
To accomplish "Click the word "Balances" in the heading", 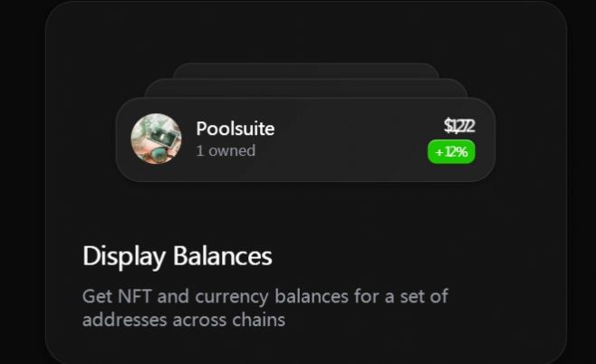I will [x=223, y=255].
